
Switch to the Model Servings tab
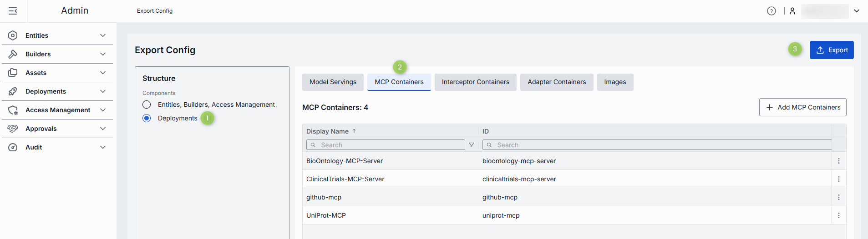coord(333,82)
